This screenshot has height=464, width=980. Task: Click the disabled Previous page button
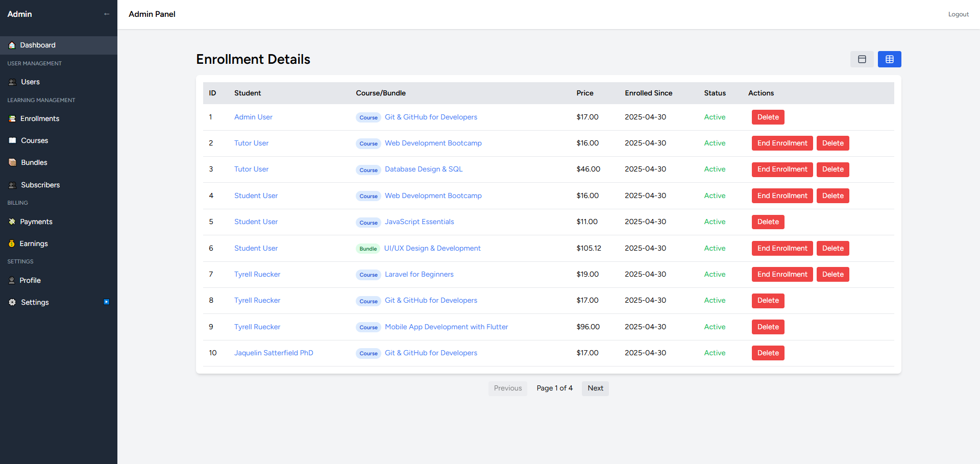(x=508, y=388)
